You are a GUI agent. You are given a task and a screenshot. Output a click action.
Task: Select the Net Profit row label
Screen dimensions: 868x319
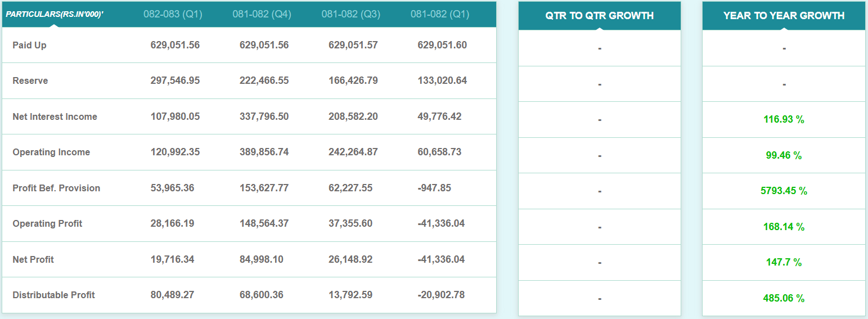click(33, 259)
